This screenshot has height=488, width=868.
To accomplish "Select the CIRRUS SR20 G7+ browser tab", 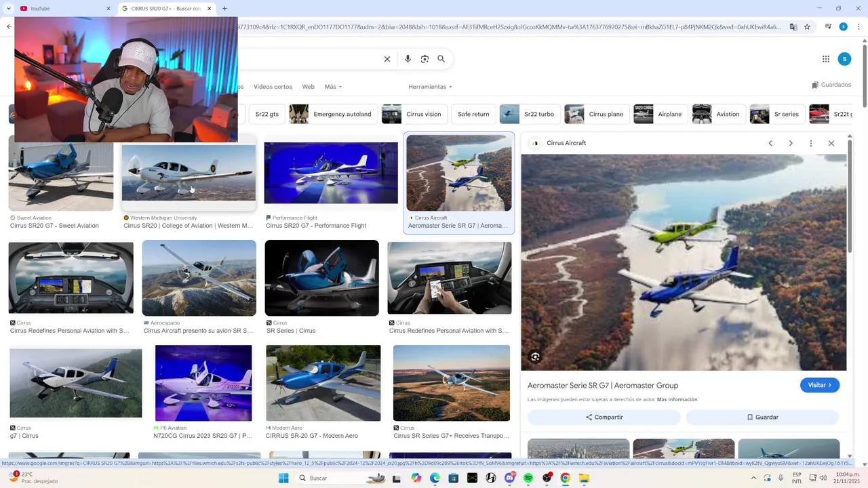I will click(165, 9).
